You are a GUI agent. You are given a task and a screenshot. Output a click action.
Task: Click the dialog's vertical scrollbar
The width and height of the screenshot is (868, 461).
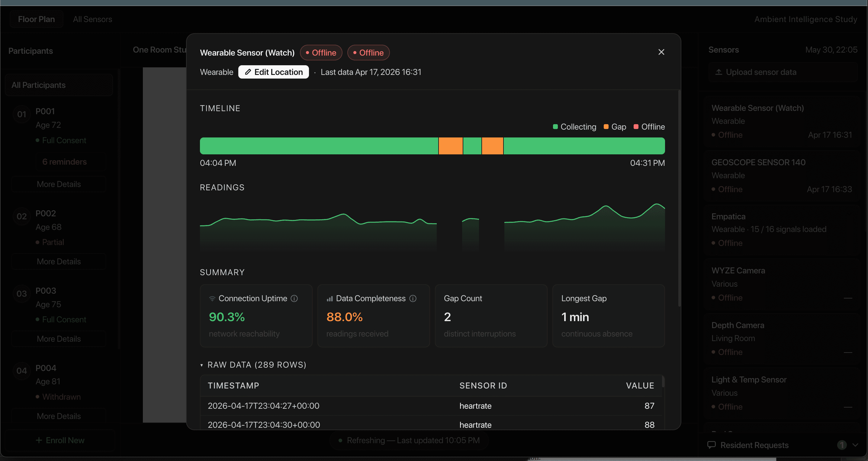click(679, 198)
